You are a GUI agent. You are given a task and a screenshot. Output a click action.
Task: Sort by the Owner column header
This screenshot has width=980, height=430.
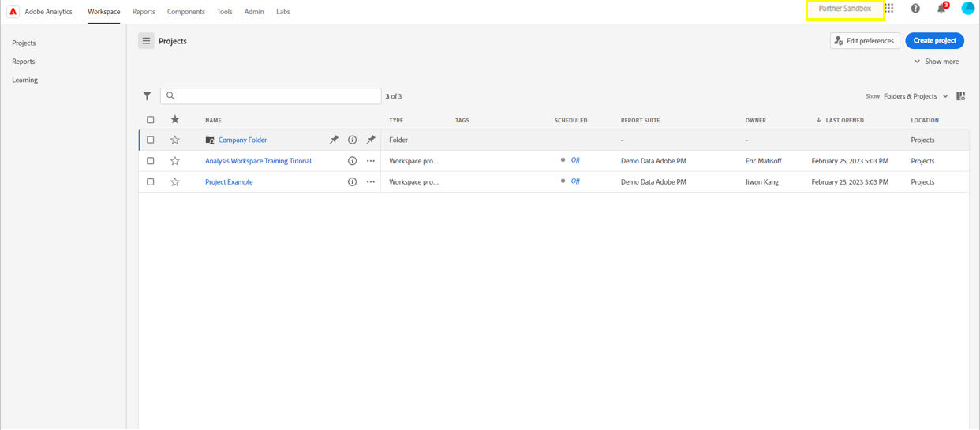[x=755, y=120]
